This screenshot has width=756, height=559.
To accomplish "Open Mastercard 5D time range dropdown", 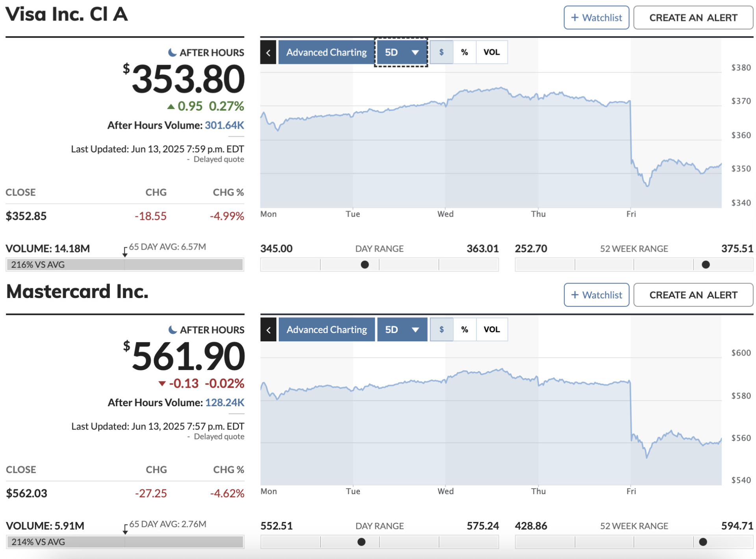I will [402, 329].
